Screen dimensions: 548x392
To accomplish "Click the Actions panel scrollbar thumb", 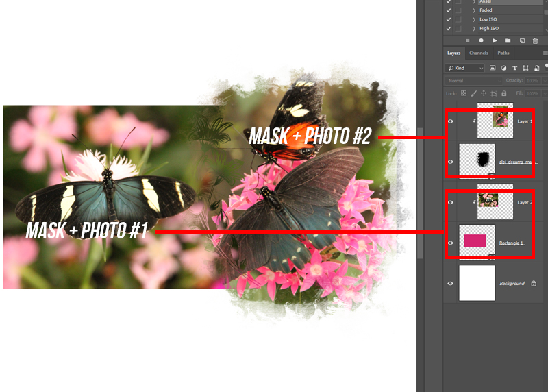I will pos(546,12).
